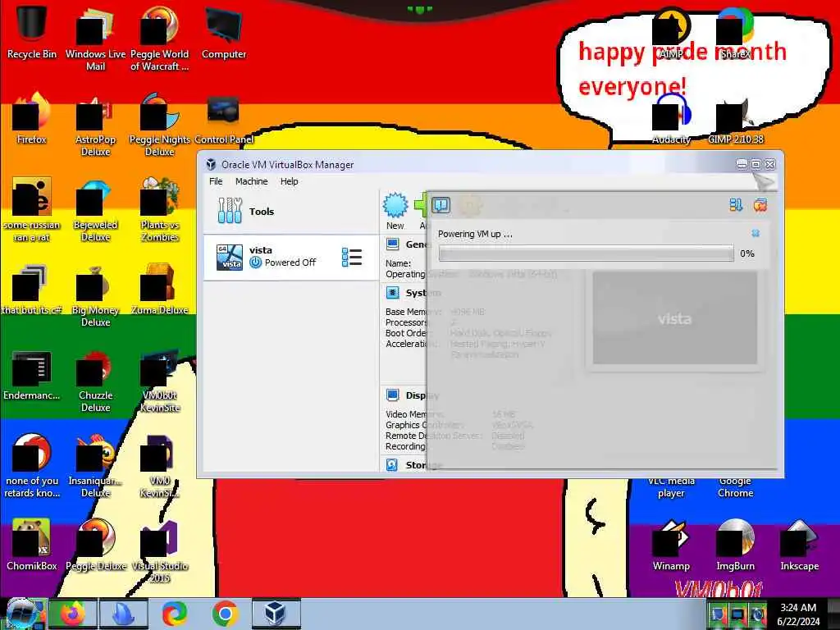The height and width of the screenshot is (630, 840).
Task: Click the taskbar clock showing 3:24 AM
Action: [x=798, y=614]
